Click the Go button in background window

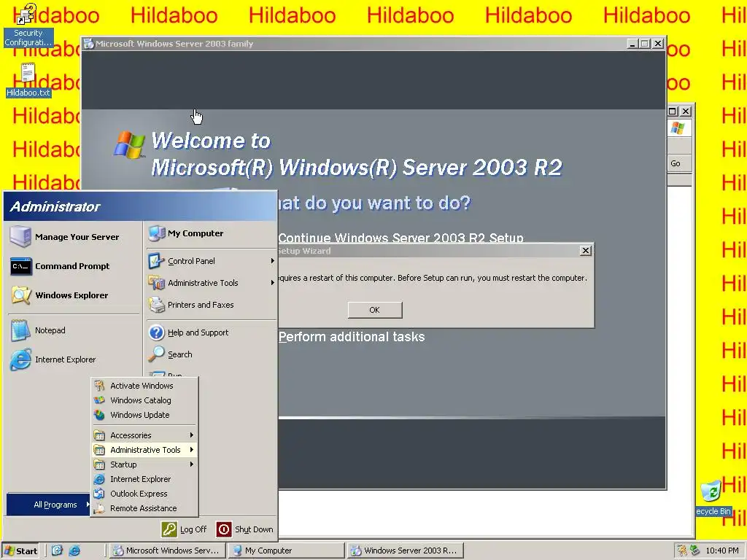coord(676,163)
